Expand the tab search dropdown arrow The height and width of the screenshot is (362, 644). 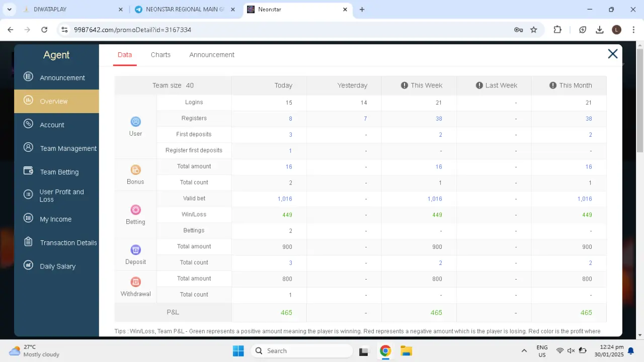[x=9, y=9]
